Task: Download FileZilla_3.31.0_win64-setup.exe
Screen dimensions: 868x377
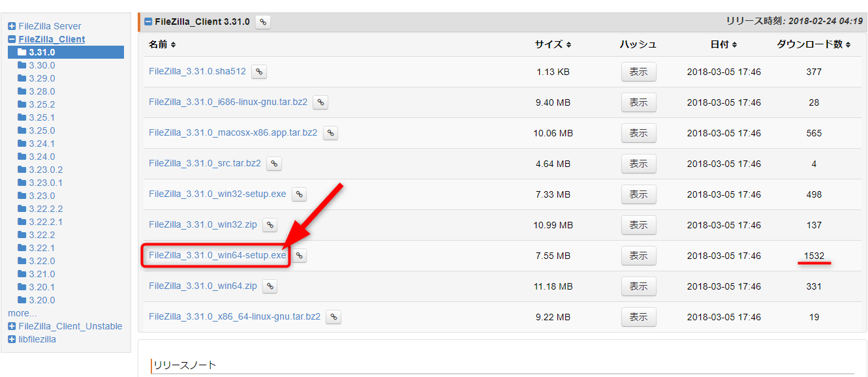Action: 217,256
